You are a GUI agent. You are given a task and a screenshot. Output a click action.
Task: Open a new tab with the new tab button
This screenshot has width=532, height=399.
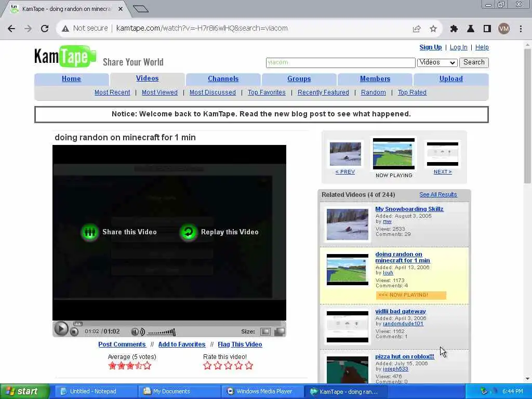[x=141, y=9]
